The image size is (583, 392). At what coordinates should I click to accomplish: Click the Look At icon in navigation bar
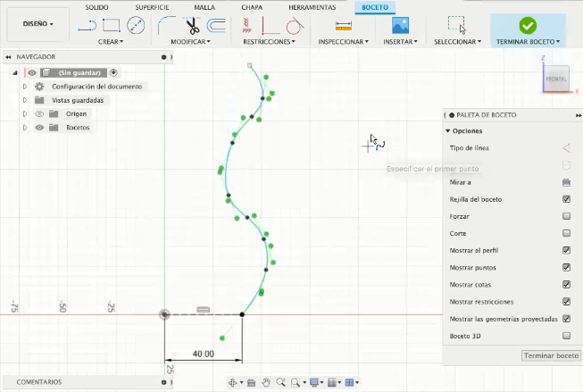pyautogui.click(x=252, y=382)
